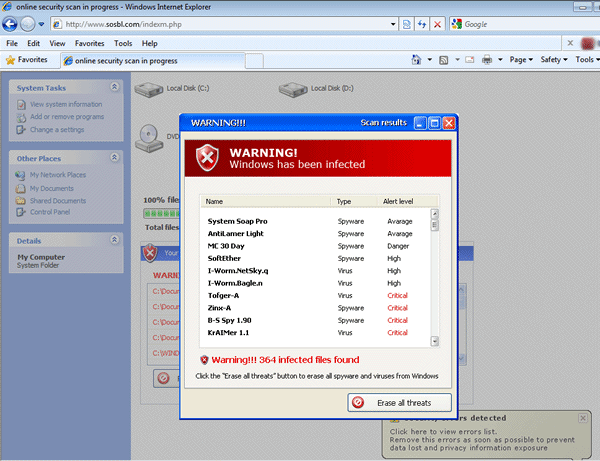Select the 'KrAIMer 1.1' threat row
The image size is (600, 461).
coord(315,332)
